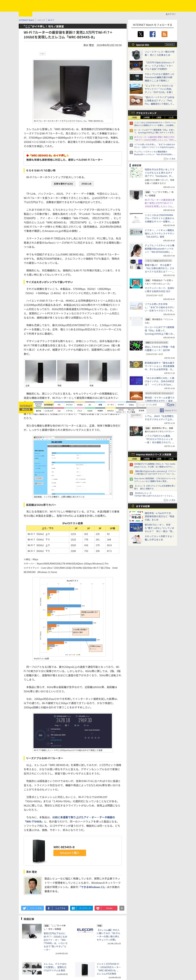Open デジカメ tab in nav bar
Viewport: 196px width, 980px height.
coord(69,405)
